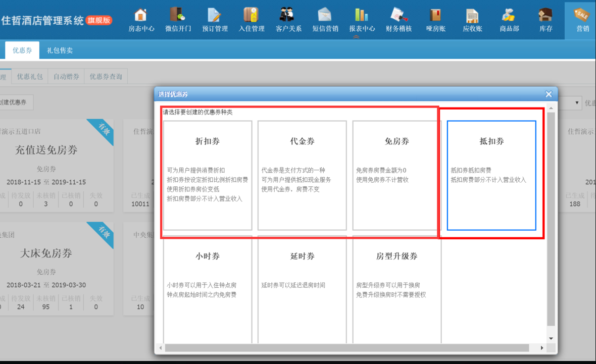Open 房态中心 from the top navigation
596x364 pixels.
click(141, 20)
